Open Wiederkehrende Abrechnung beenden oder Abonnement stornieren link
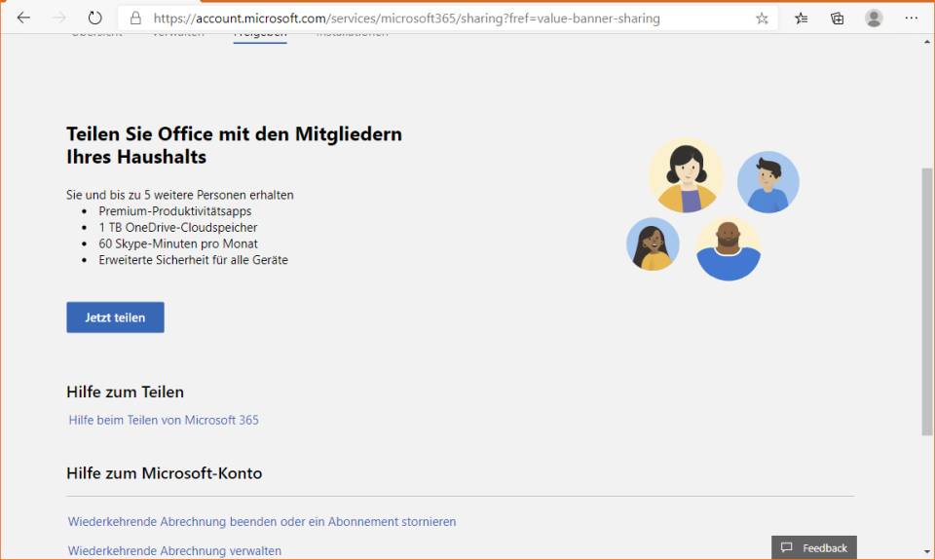The height and width of the screenshot is (560, 935). click(x=262, y=522)
